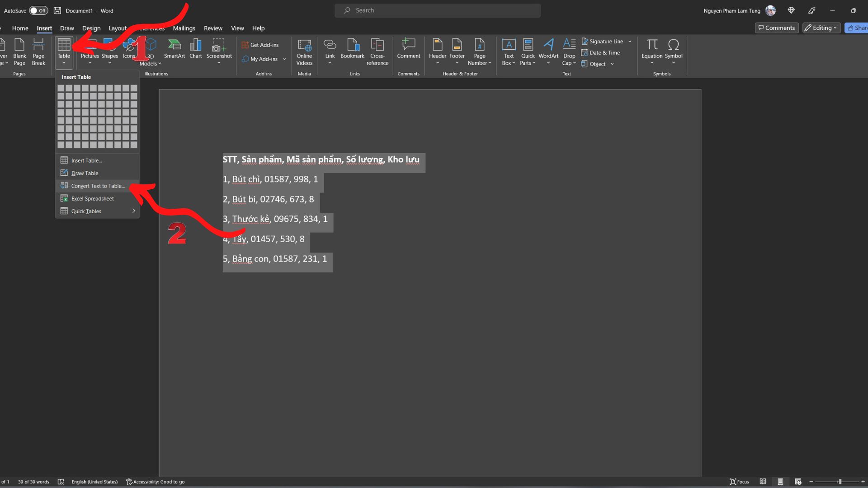This screenshot has height=488, width=868.
Task: Toggle AutoSave switch
Action: point(39,10)
